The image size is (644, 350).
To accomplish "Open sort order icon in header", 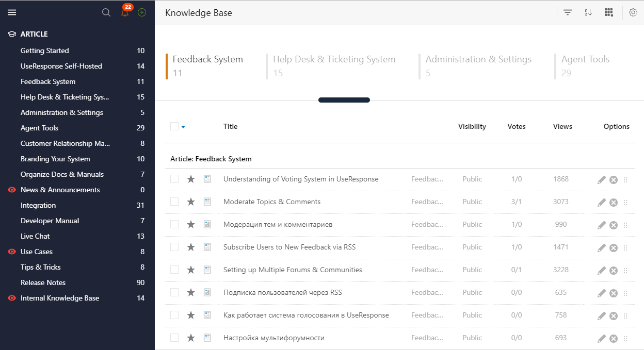I will click(588, 12).
